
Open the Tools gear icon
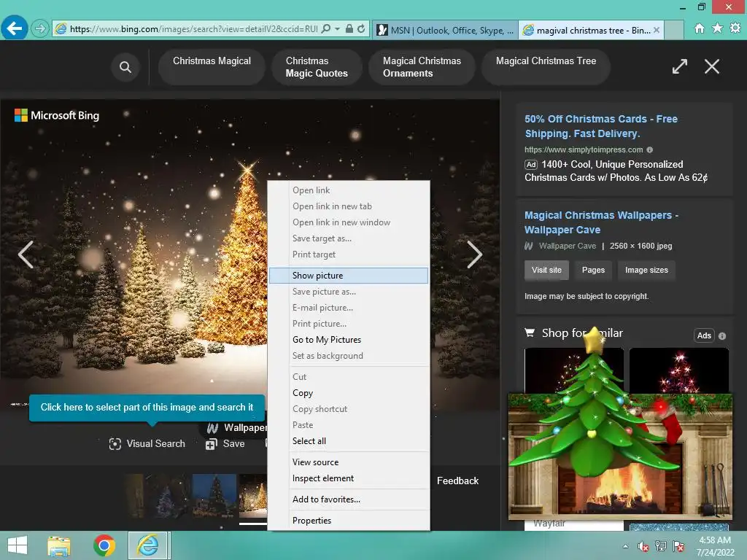[x=735, y=28]
